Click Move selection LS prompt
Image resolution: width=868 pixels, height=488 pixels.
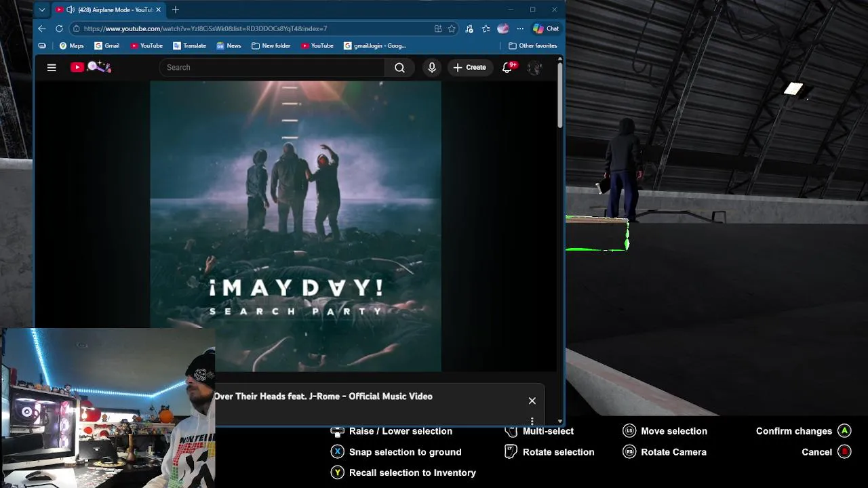[665, 431]
